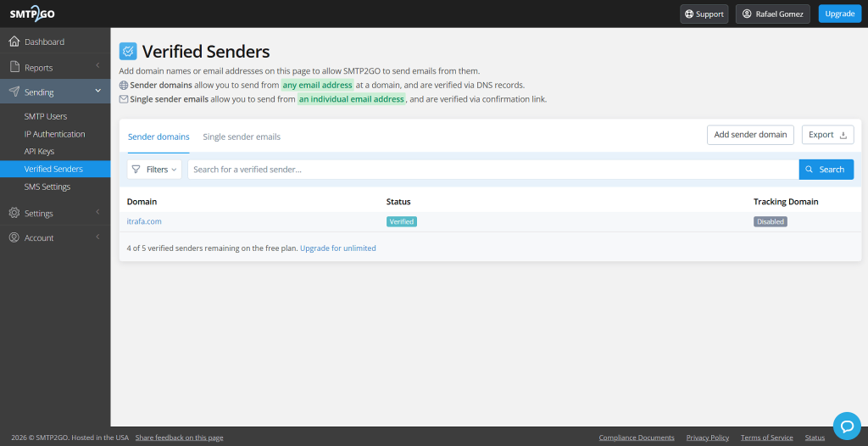Click the Tracking Domain column header

(786, 202)
